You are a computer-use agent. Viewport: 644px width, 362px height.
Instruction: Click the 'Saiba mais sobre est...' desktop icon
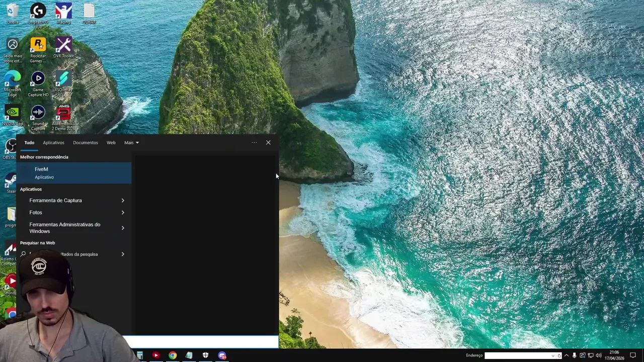13,50
